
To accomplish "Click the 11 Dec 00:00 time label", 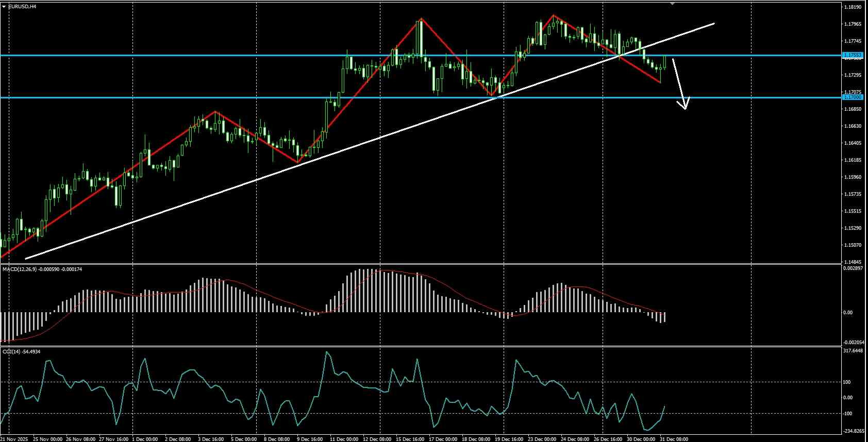I will pos(344,439).
